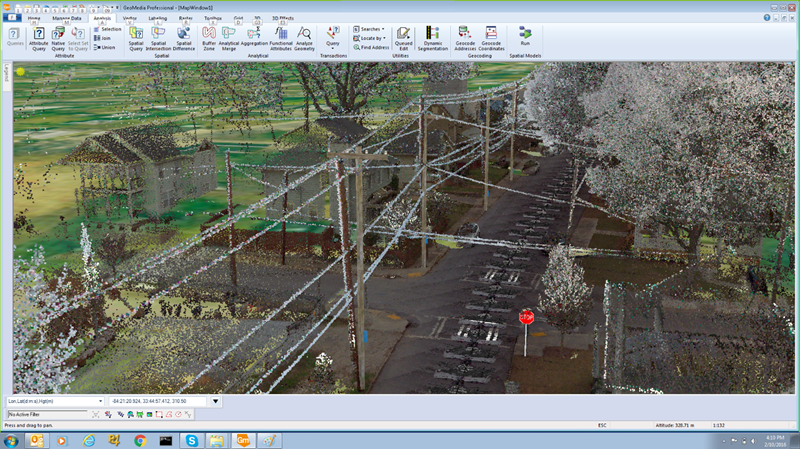Open the Query transactions dropdown
Image resolution: width=800 pixels, height=449 pixels.
point(333,39)
